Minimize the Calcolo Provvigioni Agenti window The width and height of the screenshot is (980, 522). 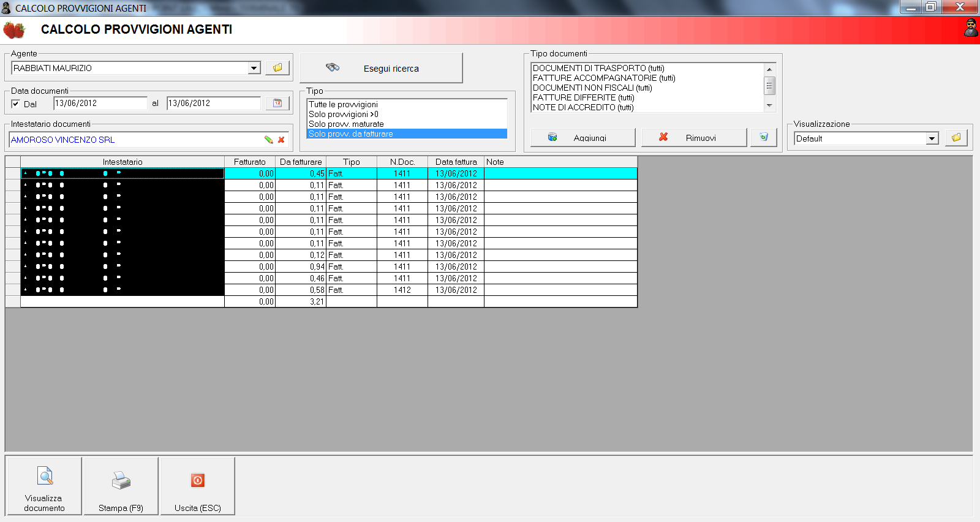911,7
